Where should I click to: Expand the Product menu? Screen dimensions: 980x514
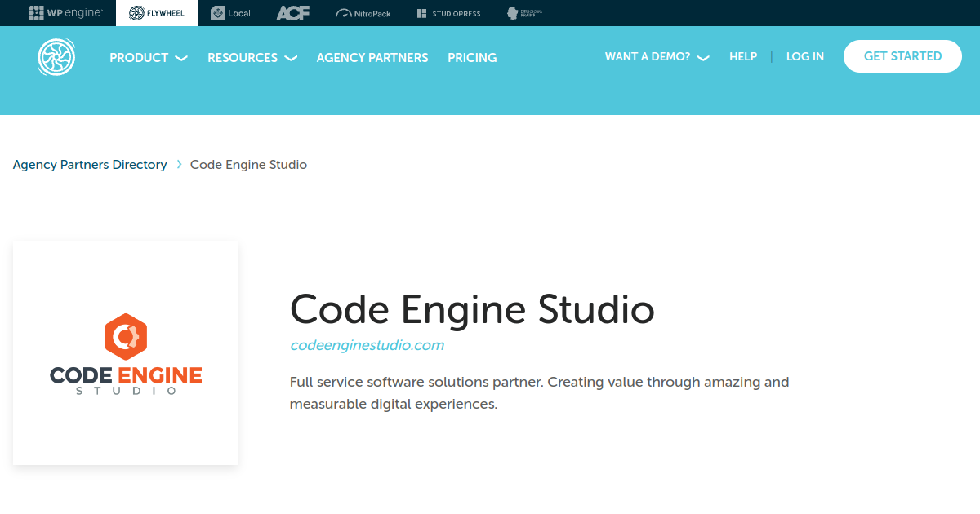coord(149,58)
